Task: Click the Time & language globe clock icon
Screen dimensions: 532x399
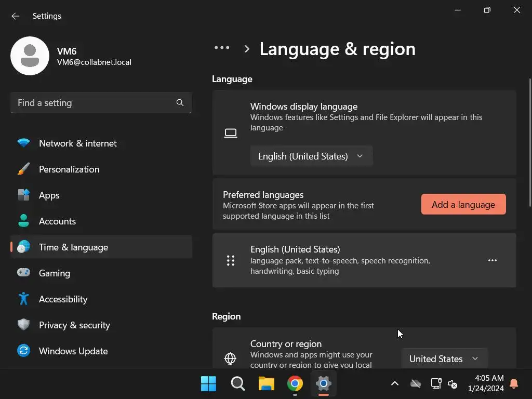Action: [23, 247]
